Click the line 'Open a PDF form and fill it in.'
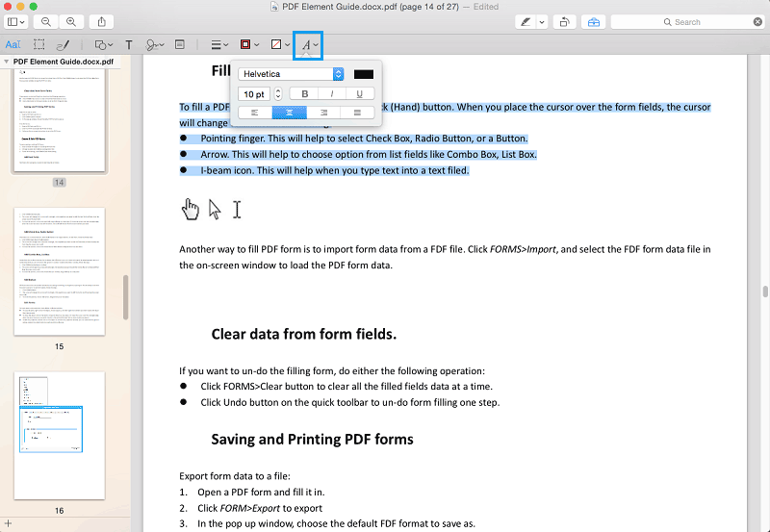The height and width of the screenshot is (532, 770). pos(261,492)
